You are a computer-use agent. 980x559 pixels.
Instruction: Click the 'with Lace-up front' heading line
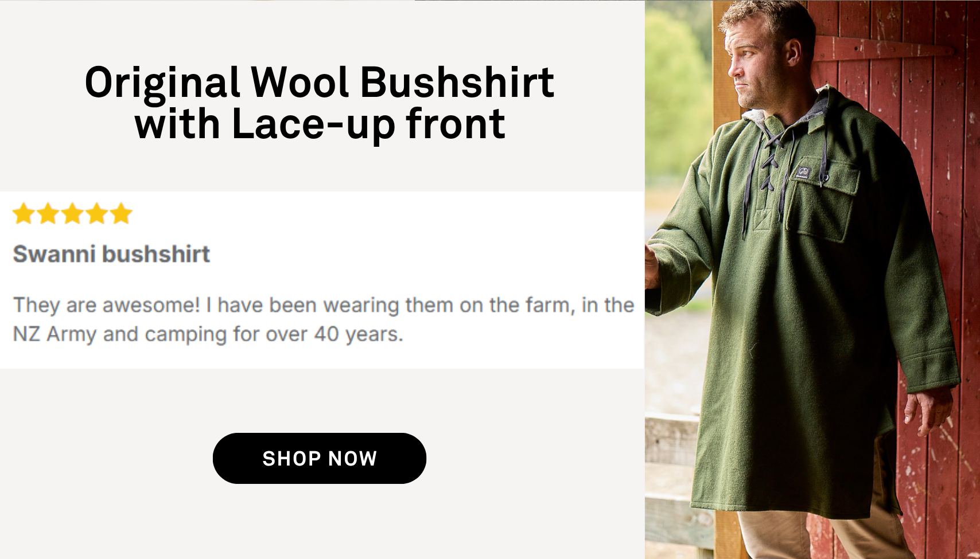(x=320, y=124)
